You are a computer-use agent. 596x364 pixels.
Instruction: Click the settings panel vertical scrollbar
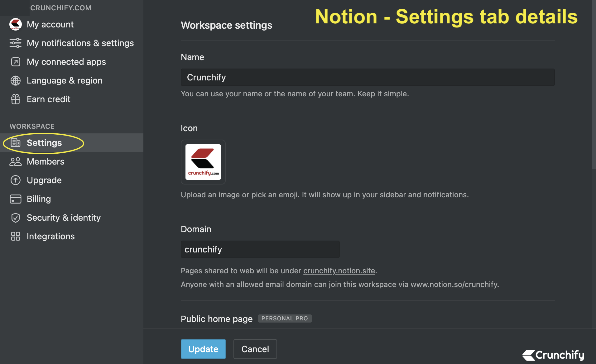(594, 85)
